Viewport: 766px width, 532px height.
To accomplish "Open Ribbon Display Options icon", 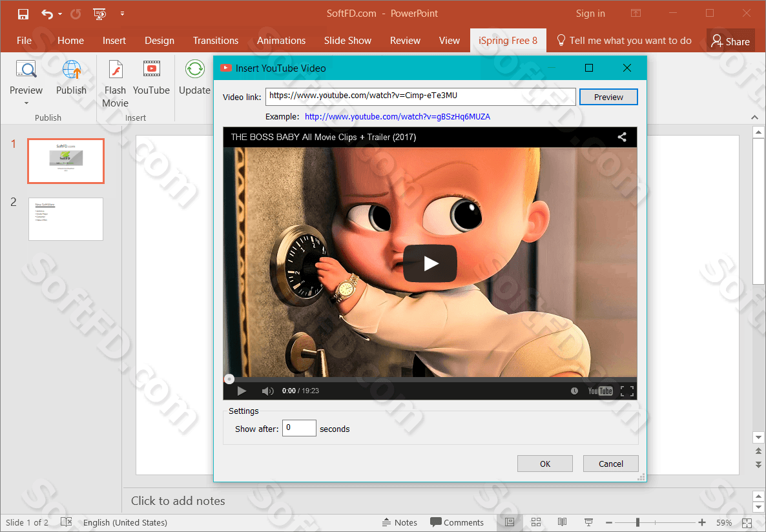I will point(636,14).
